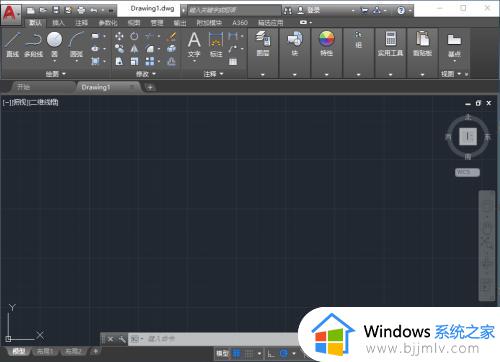
Task: Select the Stretch tool in the Modify panel
Action: click(x=119, y=61)
